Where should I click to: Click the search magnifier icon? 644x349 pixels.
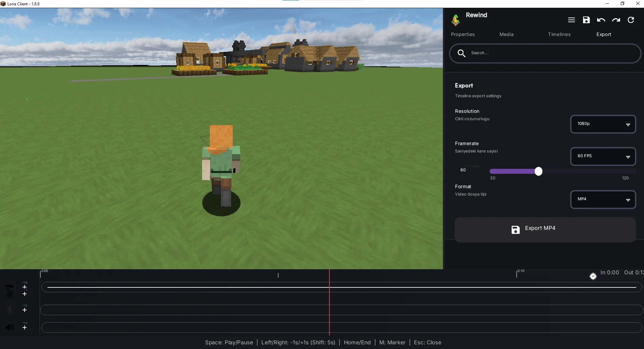461,53
